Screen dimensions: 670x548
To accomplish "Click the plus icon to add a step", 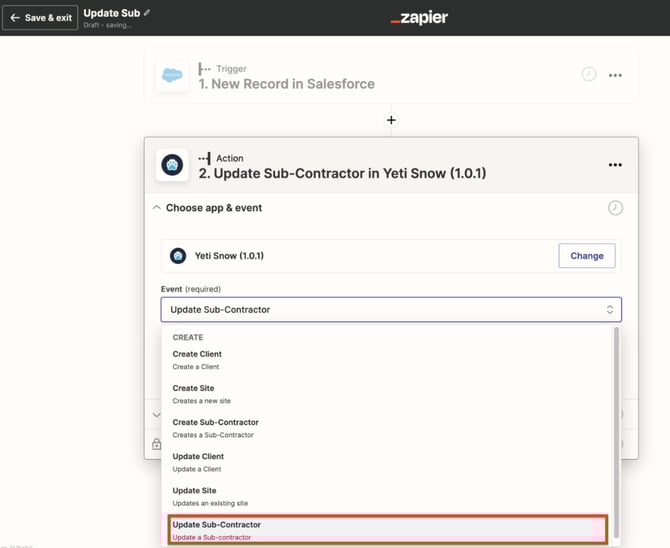I will click(x=391, y=120).
